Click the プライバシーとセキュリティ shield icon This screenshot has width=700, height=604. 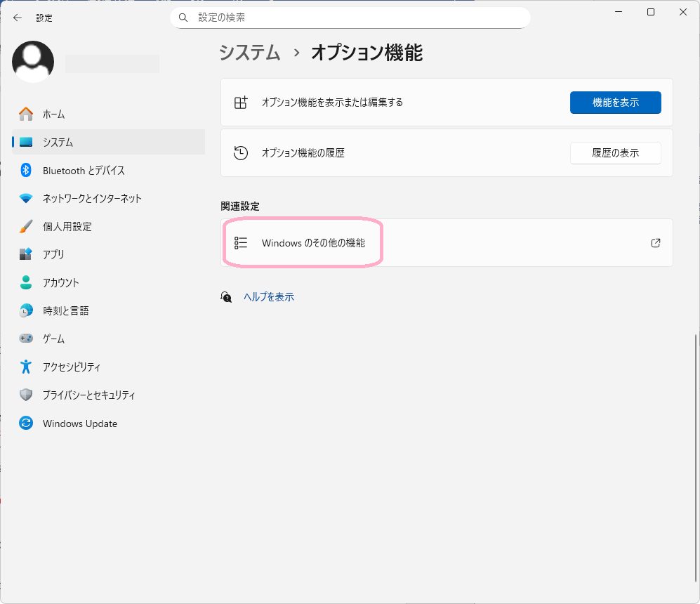[x=26, y=395]
